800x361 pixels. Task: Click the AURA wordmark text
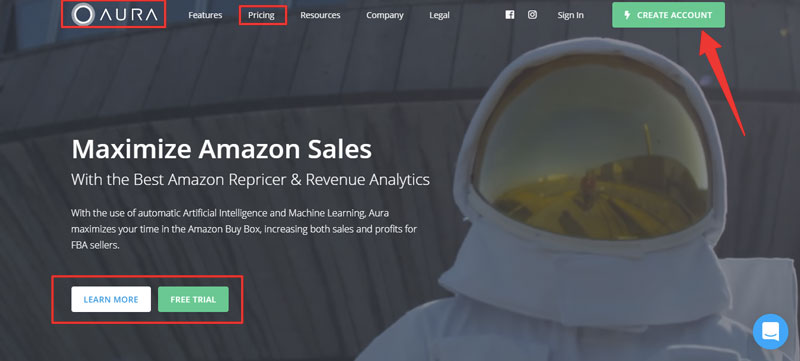(x=129, y=15)
